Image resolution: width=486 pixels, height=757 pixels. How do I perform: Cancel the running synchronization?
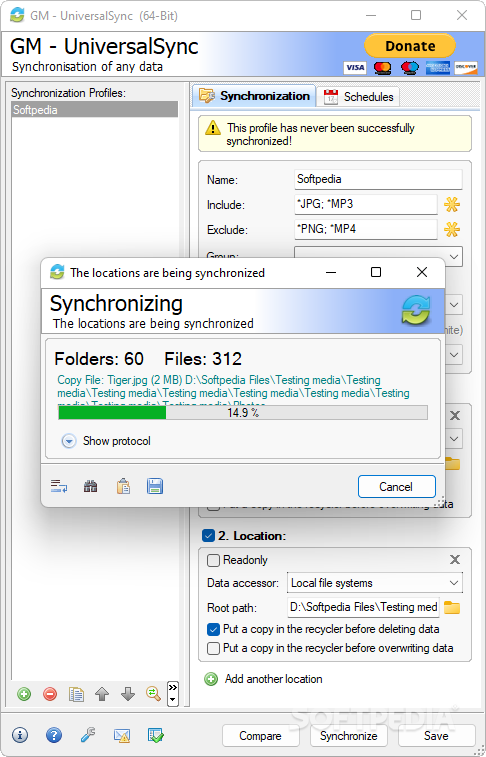click(397, 487)
